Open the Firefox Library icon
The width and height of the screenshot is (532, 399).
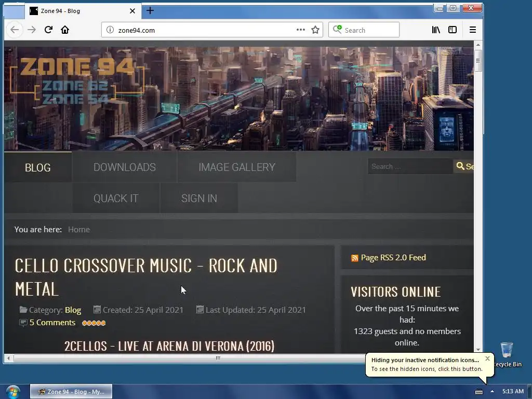click(x=436, y=30)
